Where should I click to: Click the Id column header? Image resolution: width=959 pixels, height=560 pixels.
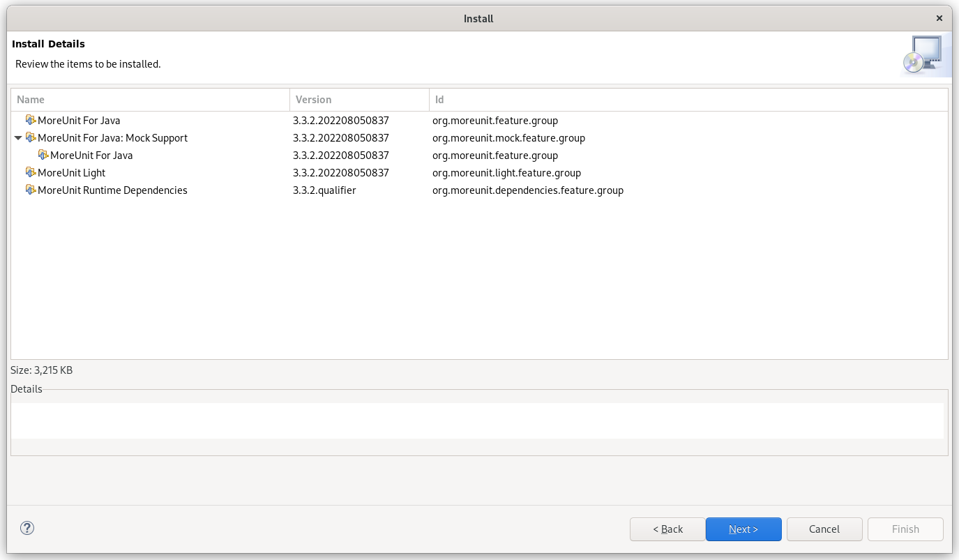(x=439, y=100)
